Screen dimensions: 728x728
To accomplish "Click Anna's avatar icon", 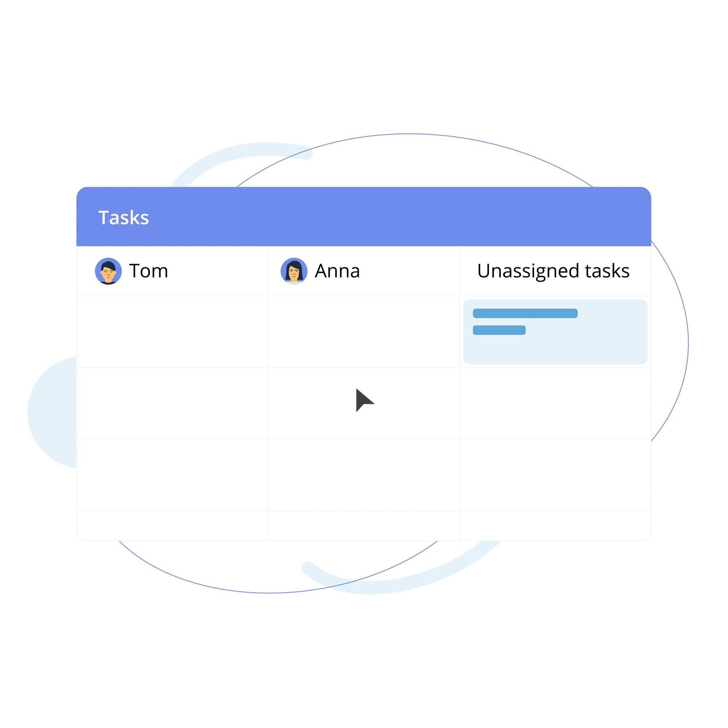I will point(294,271).
